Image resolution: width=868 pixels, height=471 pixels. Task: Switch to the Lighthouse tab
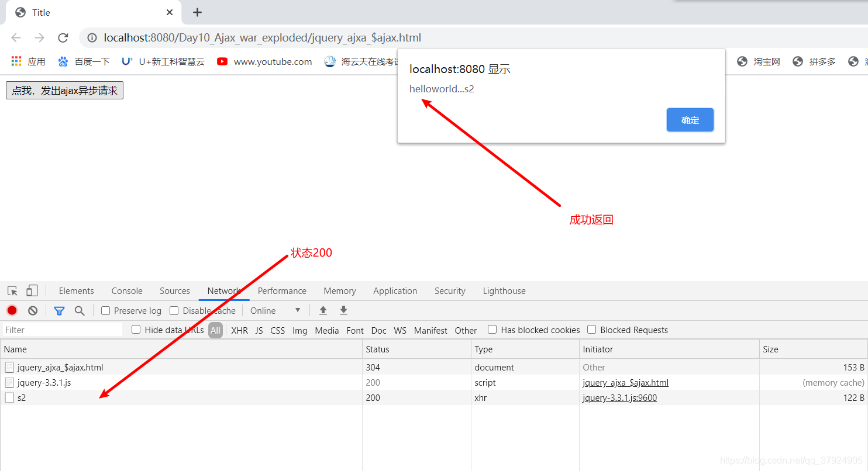click(x=504, y=291)
